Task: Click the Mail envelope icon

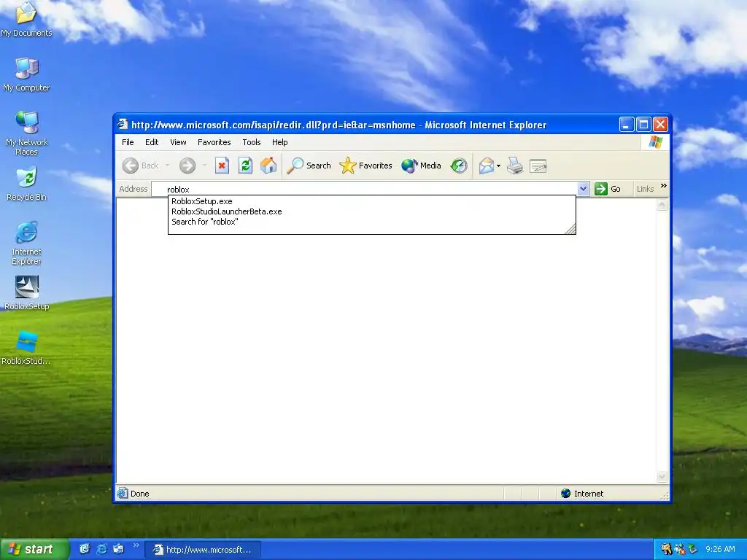Action: point(487,166)
